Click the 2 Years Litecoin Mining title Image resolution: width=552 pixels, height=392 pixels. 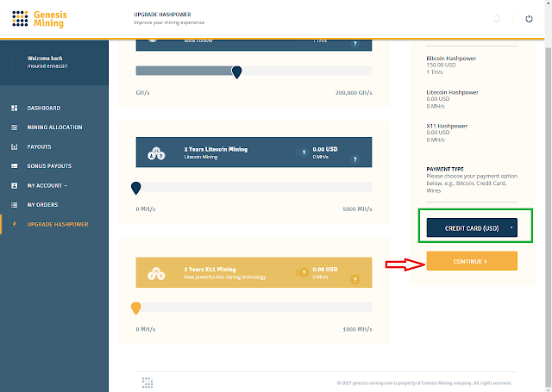216,149
